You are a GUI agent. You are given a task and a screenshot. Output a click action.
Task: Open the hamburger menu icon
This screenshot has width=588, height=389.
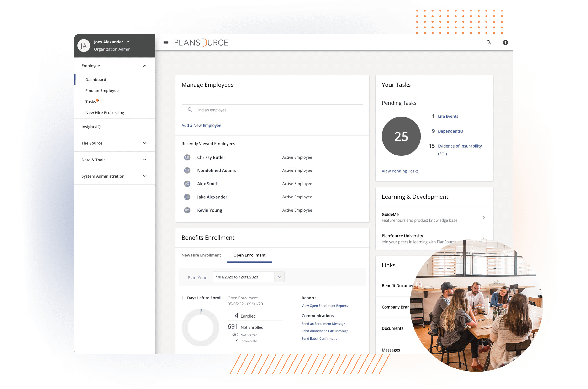click(166, 43)
